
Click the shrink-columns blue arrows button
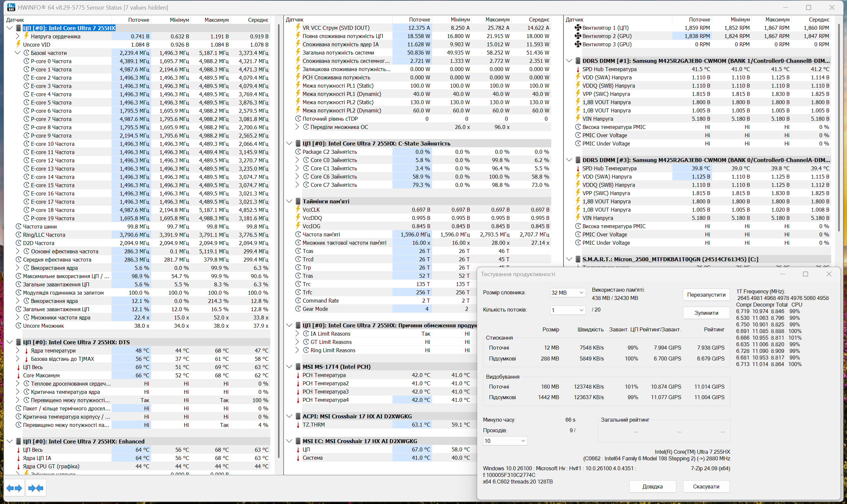point(36,488)
